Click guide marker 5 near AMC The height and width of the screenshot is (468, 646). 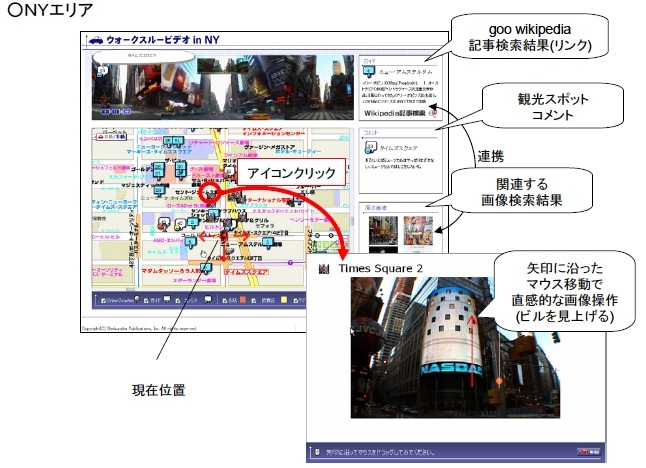190,242
